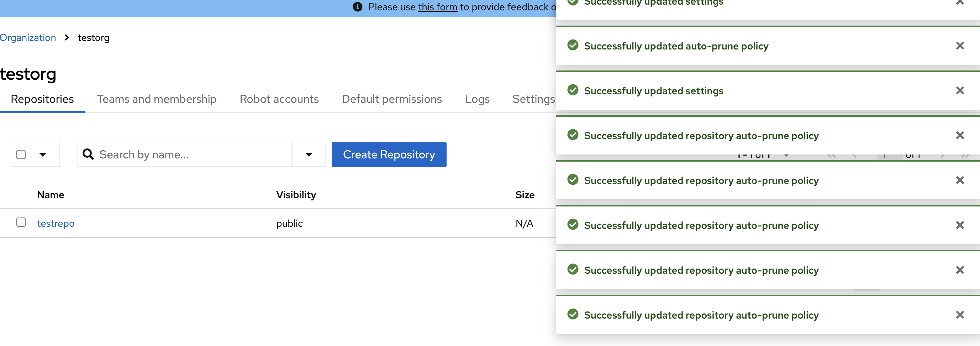Open the testrepo repository link

tap(56, 224)
